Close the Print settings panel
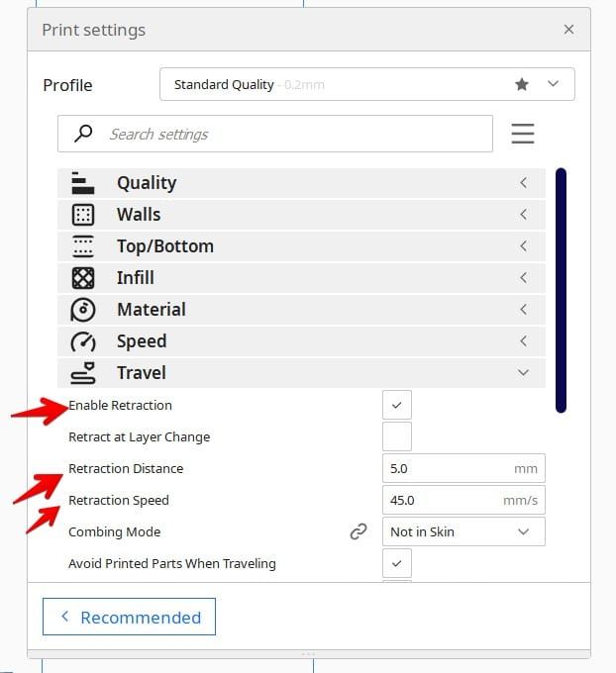 point(568,30)
